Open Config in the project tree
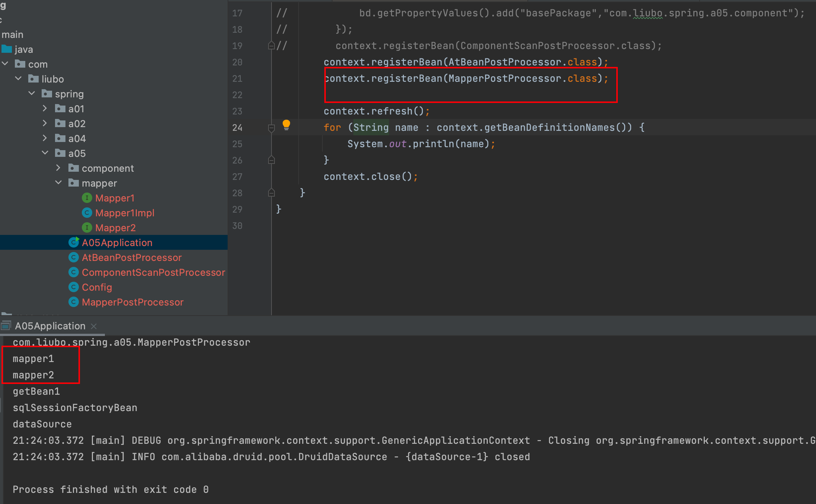The width and height of the screenshot is (816, 504). [97, 287]
